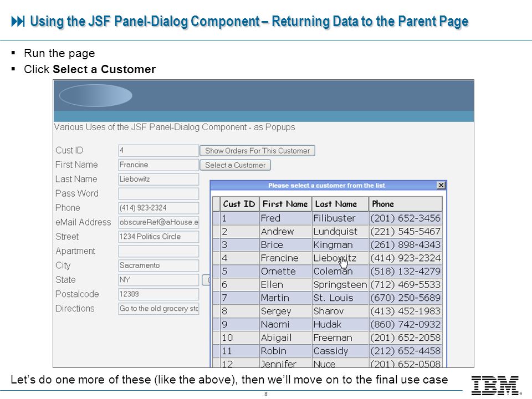
Task: Click Cust ID 10 cell
Action: (239, 337)
